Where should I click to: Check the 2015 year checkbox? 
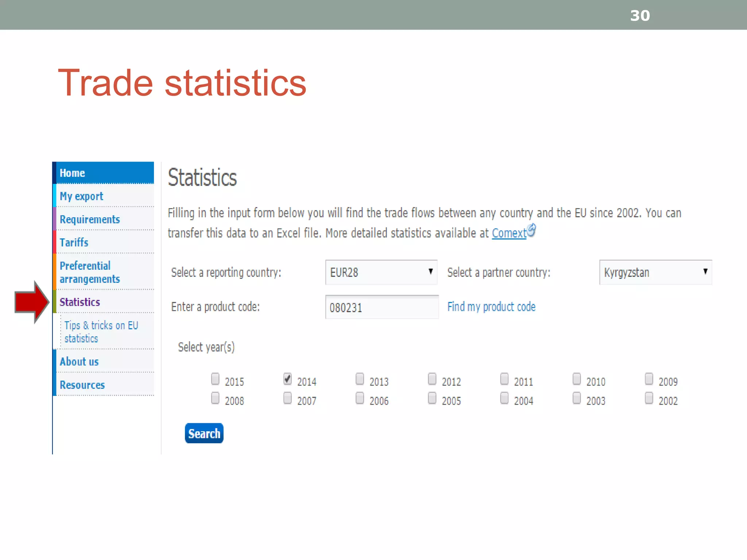[215, 379]
